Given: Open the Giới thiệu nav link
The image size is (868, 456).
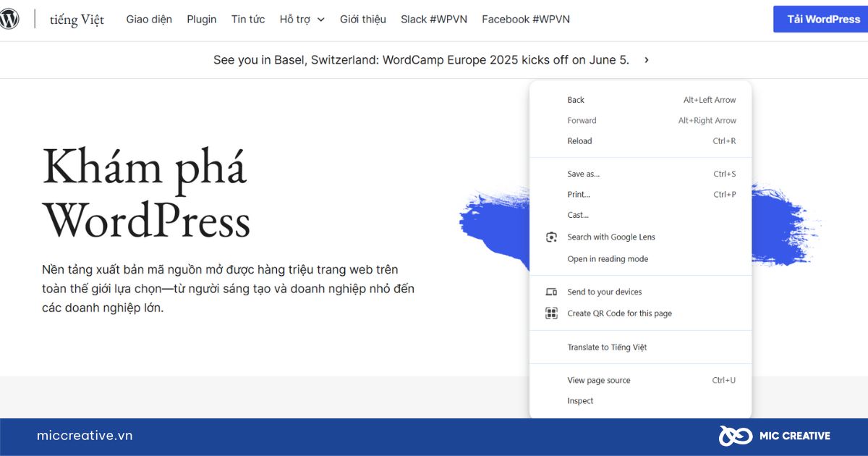Looking at the screenshot, I should coord(363,20).
